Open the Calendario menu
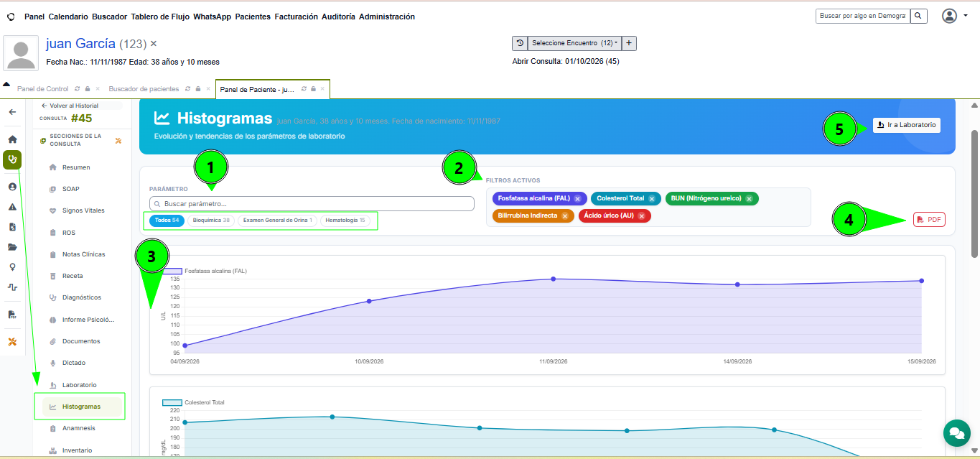 [x=68, y=17]
